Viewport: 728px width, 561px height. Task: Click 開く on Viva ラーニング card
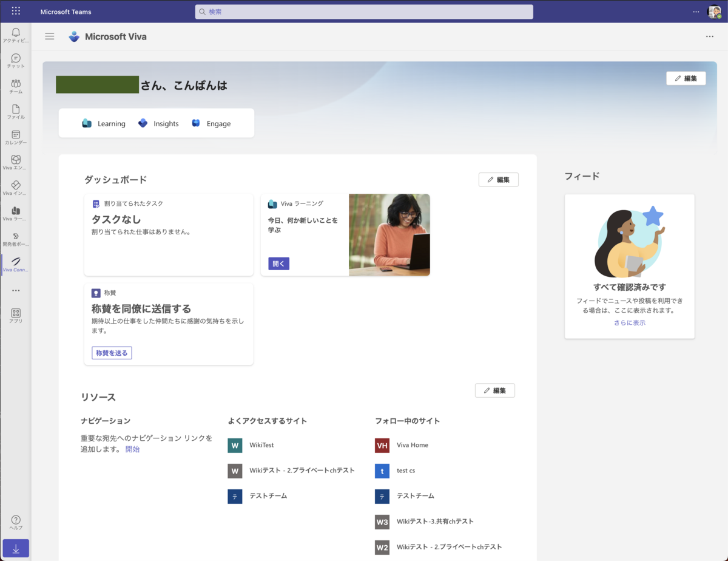click(x=278, y=263)
